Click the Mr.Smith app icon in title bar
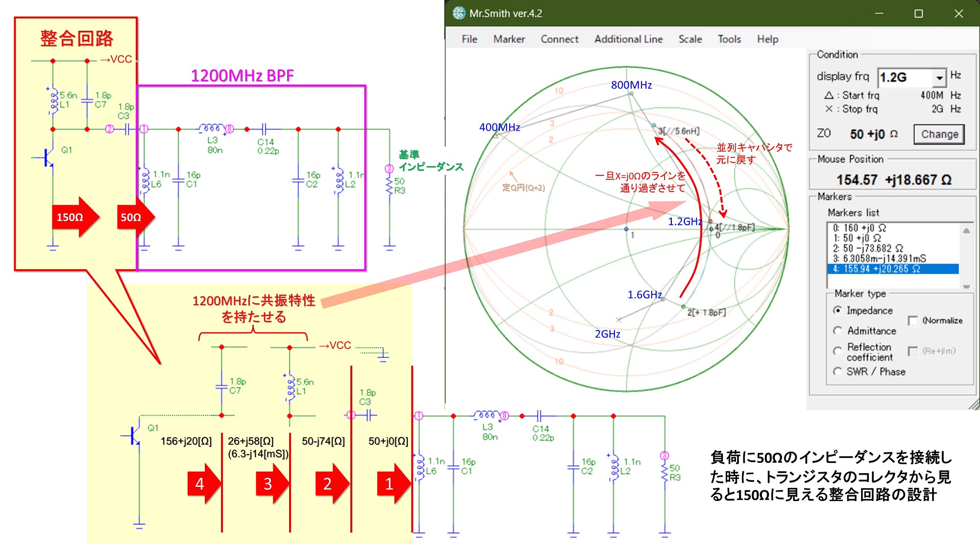Screen dimensions: 980x551 [x=459, y=13]
